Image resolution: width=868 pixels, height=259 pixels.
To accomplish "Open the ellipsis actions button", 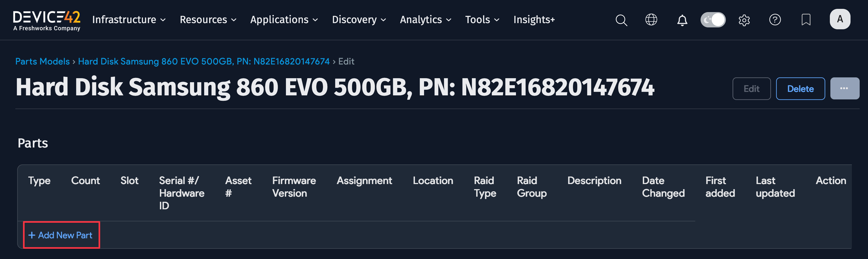I will pos(845,88).
